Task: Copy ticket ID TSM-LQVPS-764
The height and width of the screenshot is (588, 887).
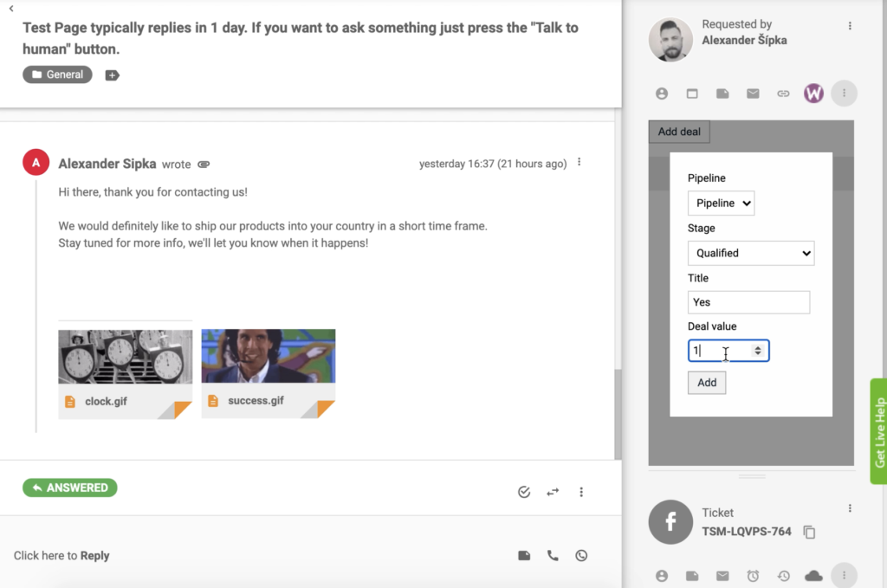Action: 810,532
